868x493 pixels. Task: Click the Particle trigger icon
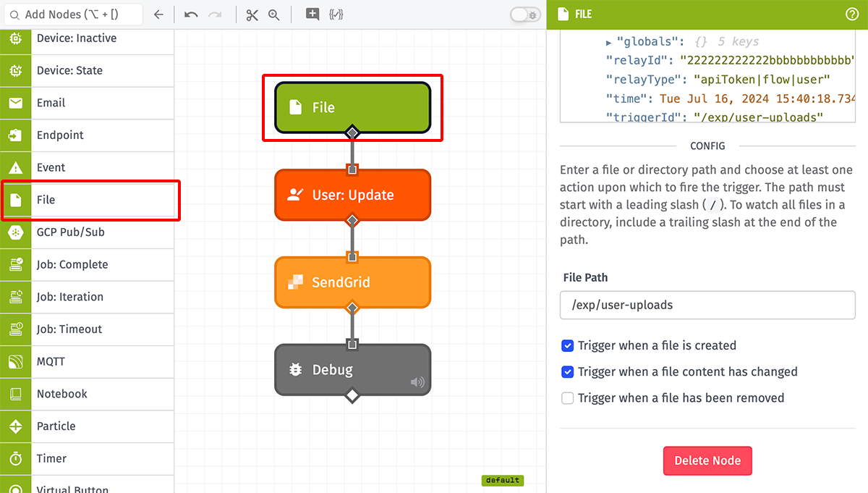coord(15,426)
